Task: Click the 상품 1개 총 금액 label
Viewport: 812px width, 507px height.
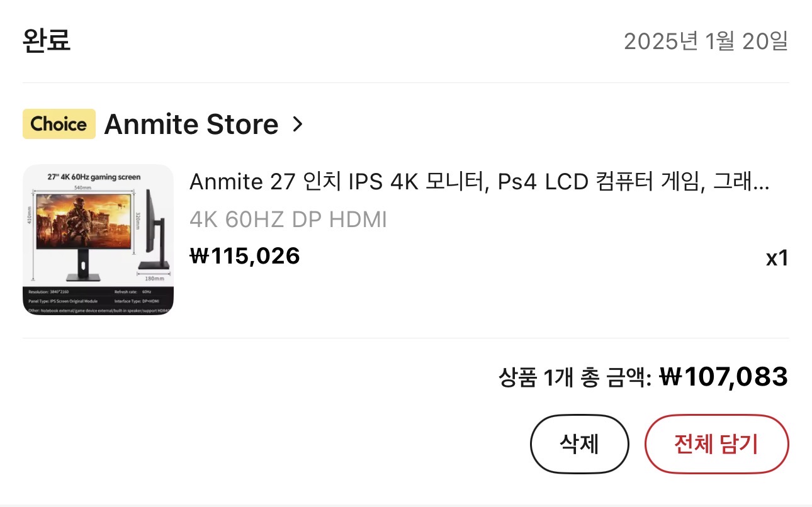Action: coord(574,378)
